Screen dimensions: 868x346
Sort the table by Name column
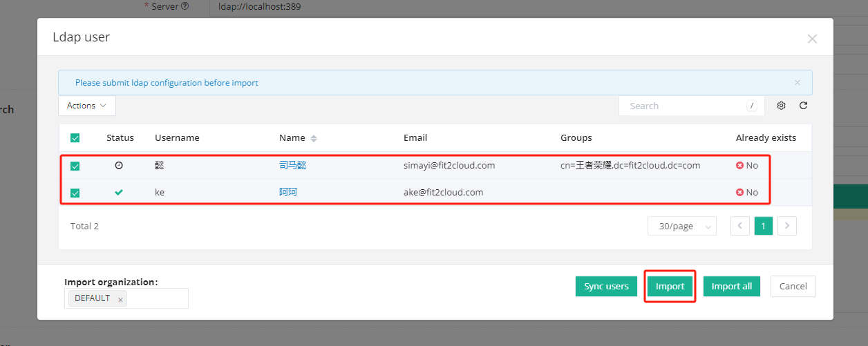(x=314, y=138)
